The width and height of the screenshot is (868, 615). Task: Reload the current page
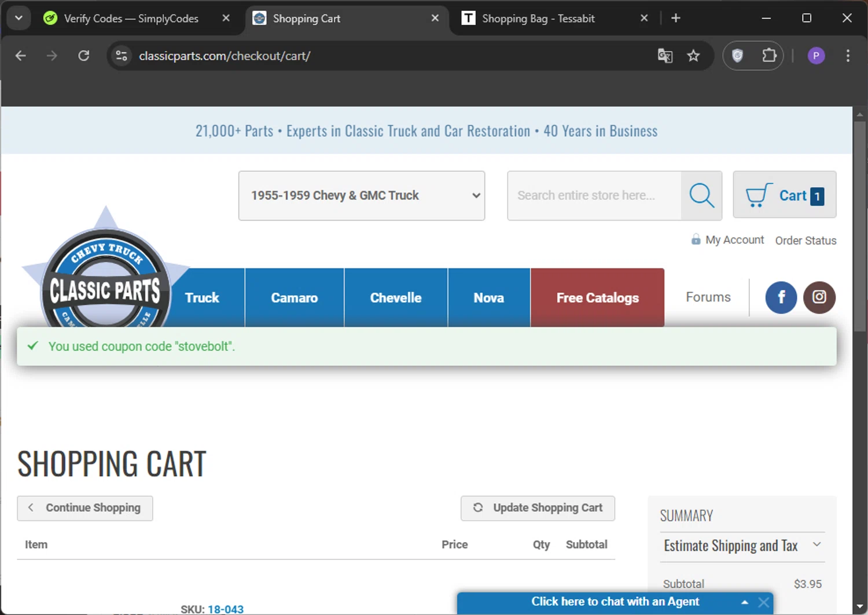pos(84,56)
